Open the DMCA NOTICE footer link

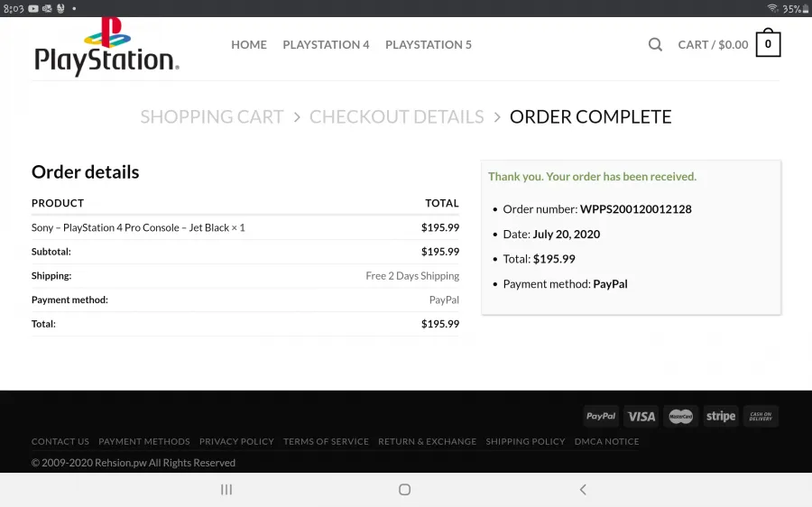(606, 441)
